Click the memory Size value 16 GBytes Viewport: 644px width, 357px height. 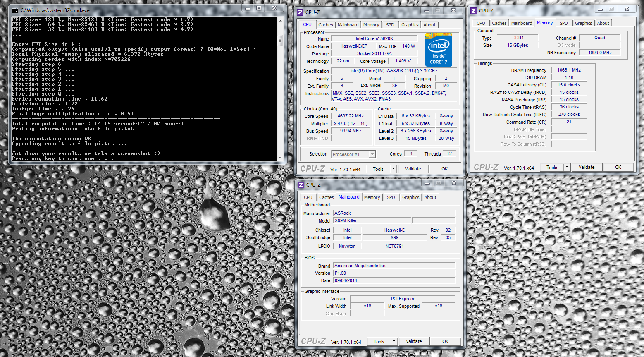point(518,46)
